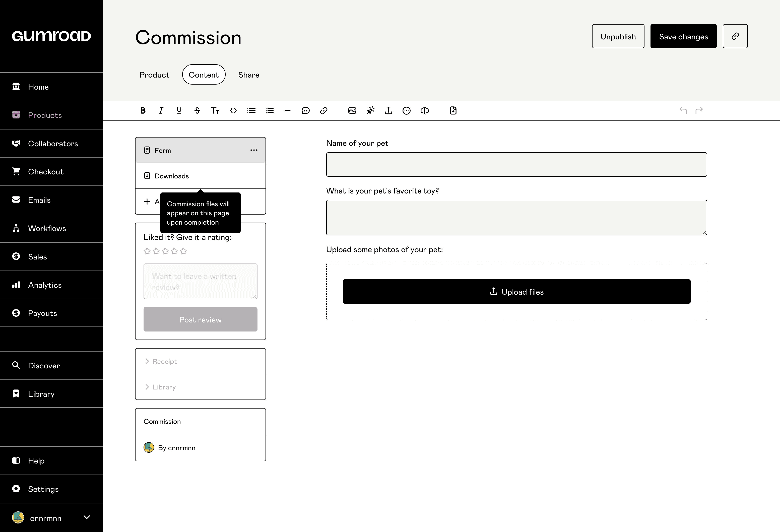Toggle bold formatting in toolbar
Viewport: 780px width, 532px height.
143,110
